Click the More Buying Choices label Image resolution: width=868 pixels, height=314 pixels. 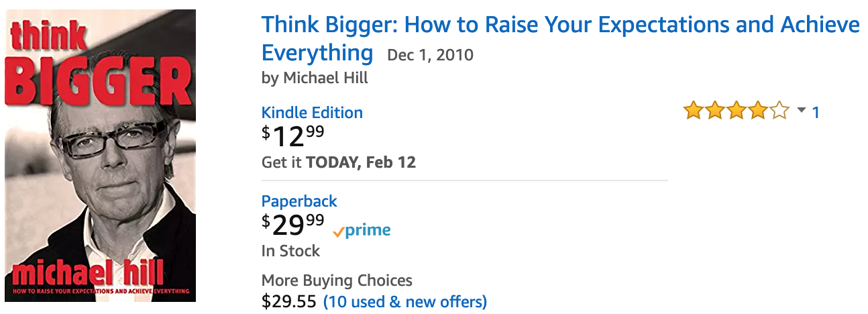tap(337, 280)
